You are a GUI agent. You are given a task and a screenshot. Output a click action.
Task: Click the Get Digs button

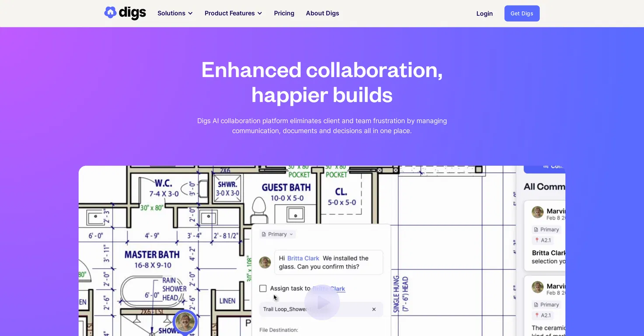pyautogui.click(x=522, y=14)
